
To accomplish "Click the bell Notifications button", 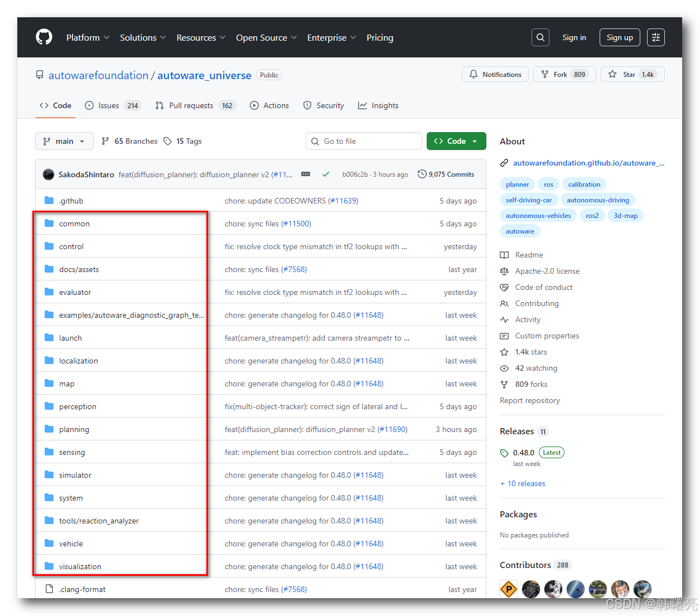I will tap(495, 74).
